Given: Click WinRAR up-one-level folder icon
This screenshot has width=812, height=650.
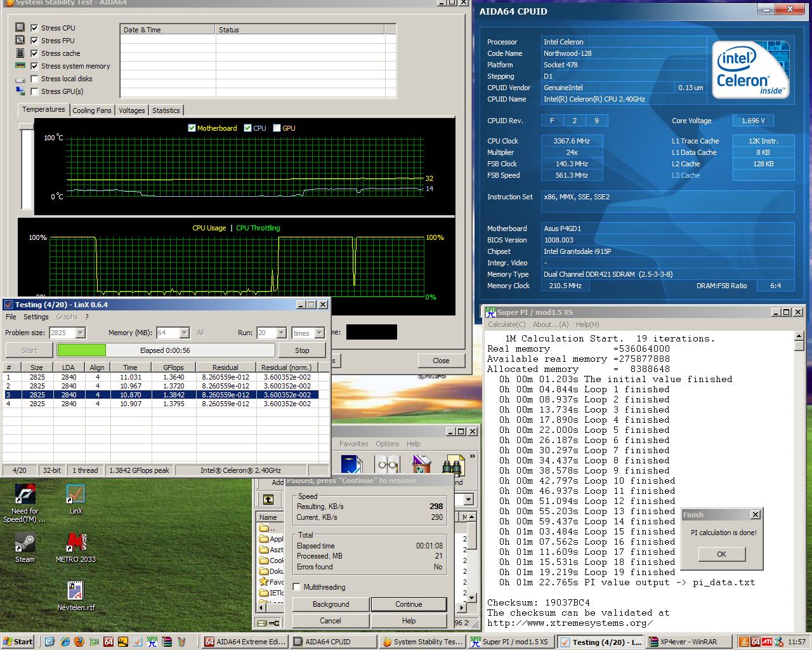Looking at the screenshot, I should 268,500.
